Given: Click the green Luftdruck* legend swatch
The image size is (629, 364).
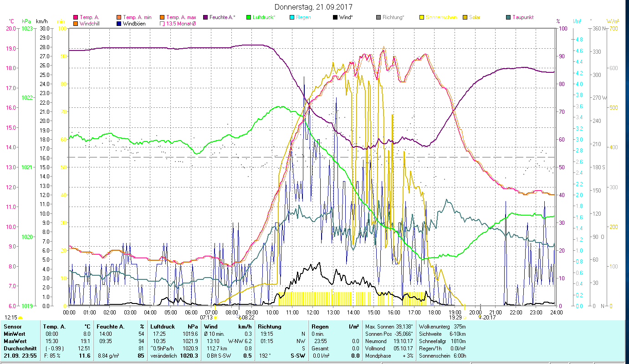Looking at the screenshot, I should click(x=248, y=18).
